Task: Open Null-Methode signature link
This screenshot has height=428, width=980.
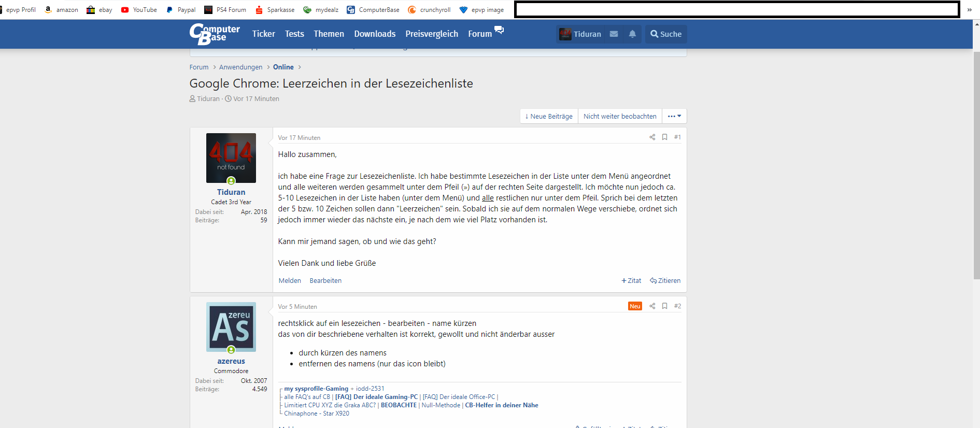Action: [x=441, y=405]
